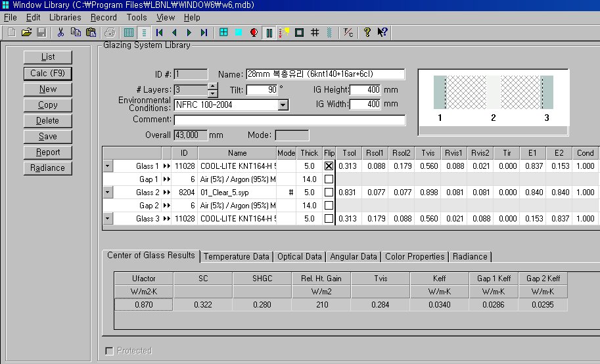Switch to list view toolbar icon
This screenshot has width=600, height=364.
(x=129, y=32)
